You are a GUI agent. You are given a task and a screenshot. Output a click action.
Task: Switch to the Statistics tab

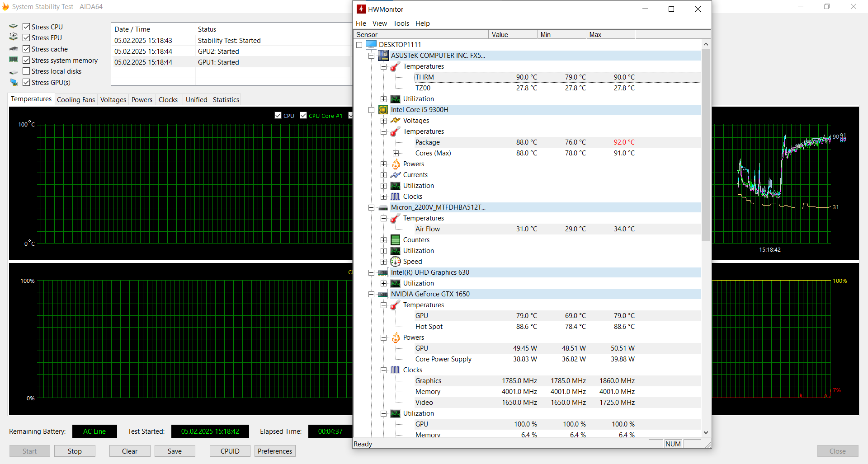click(x=226, y=99)
